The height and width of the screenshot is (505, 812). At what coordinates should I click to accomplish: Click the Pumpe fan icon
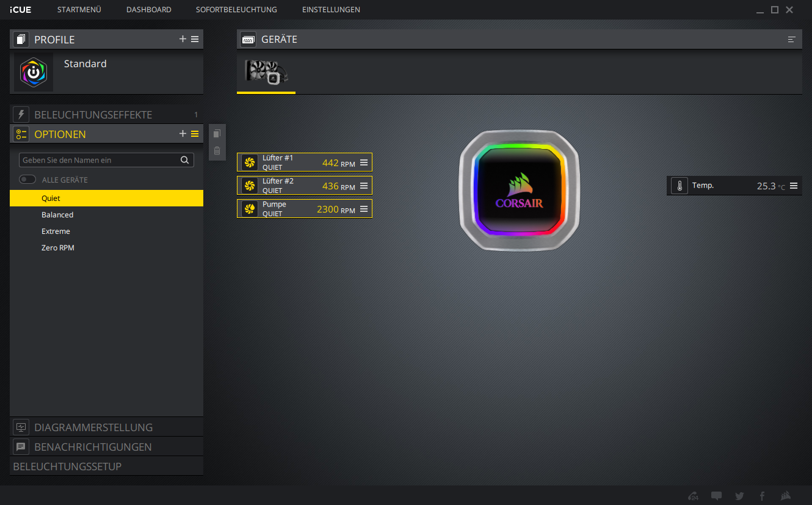point(249,209)
